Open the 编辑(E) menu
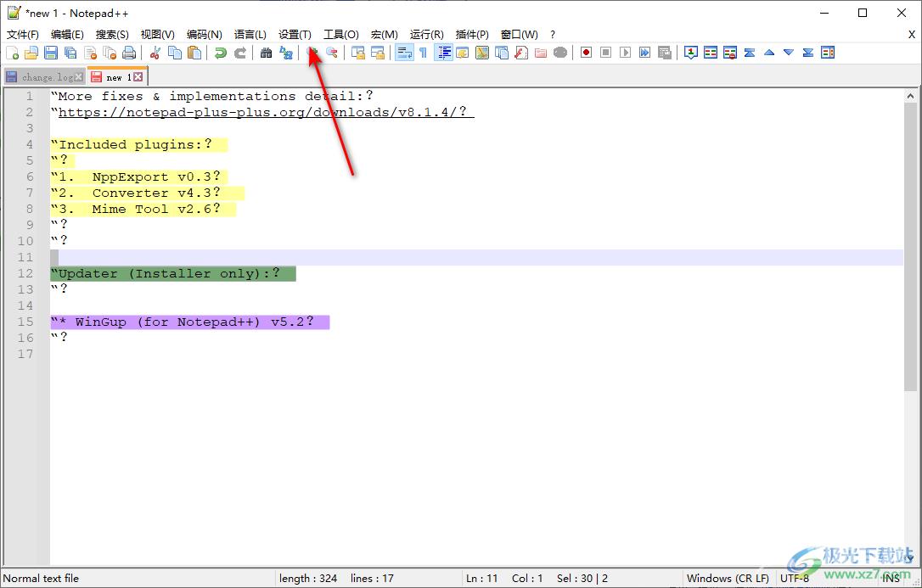 pos(67,35)
